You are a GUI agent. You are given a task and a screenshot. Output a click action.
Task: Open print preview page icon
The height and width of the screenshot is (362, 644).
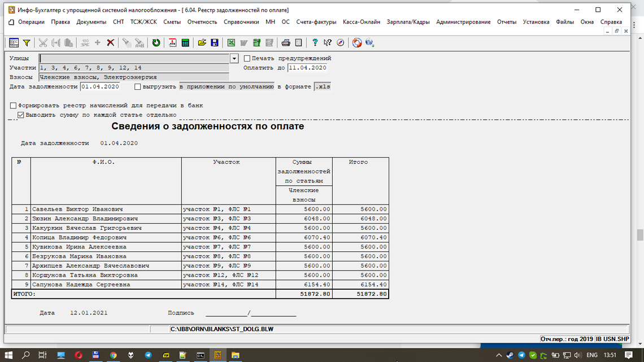pyautogui.click(x=299, y=43)
